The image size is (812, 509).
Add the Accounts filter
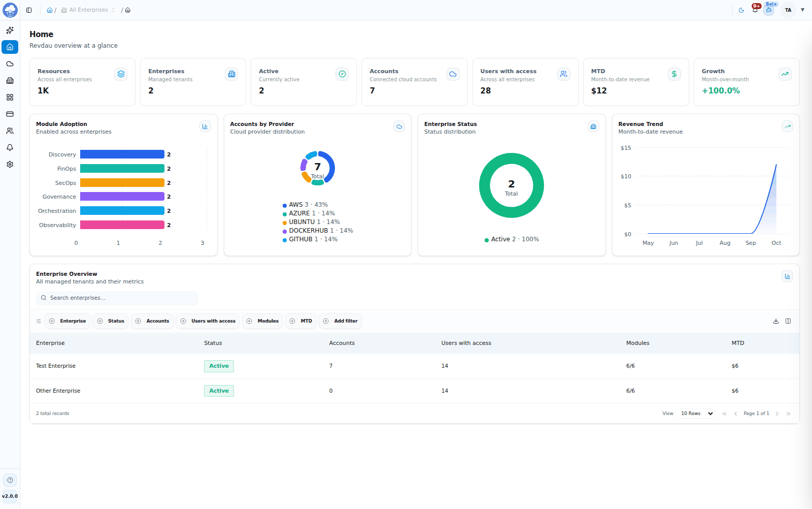pyautogui.click(x=152, y=321)
